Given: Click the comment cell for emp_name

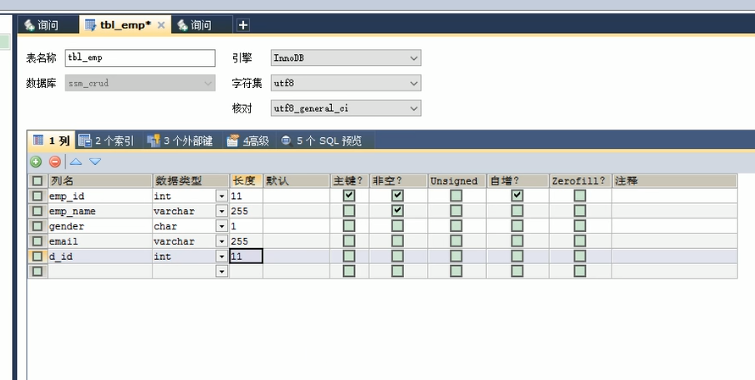Looking at the screenshot, I should (x=675, y=211).
